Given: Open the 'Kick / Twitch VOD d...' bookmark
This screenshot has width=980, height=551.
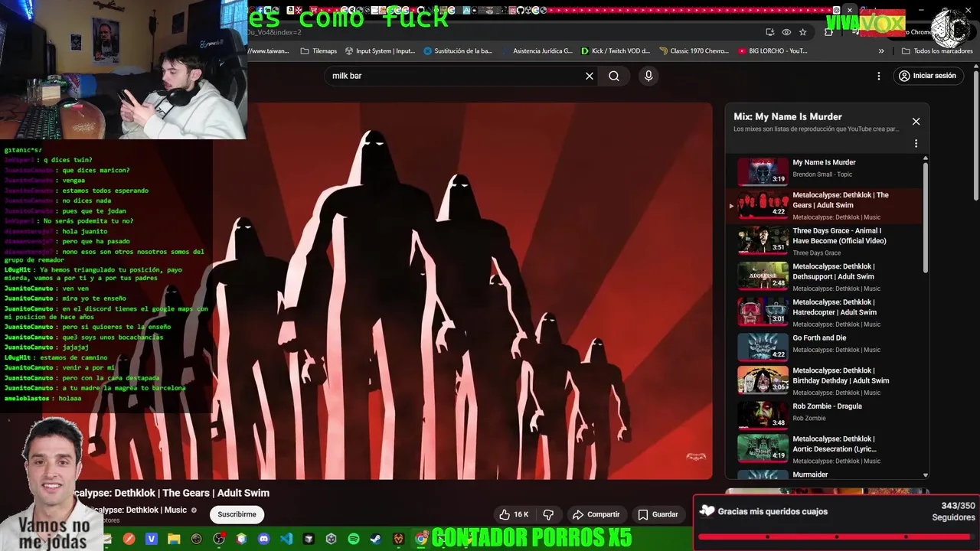Looking at the screenshot, I should (x=616, y=51).
